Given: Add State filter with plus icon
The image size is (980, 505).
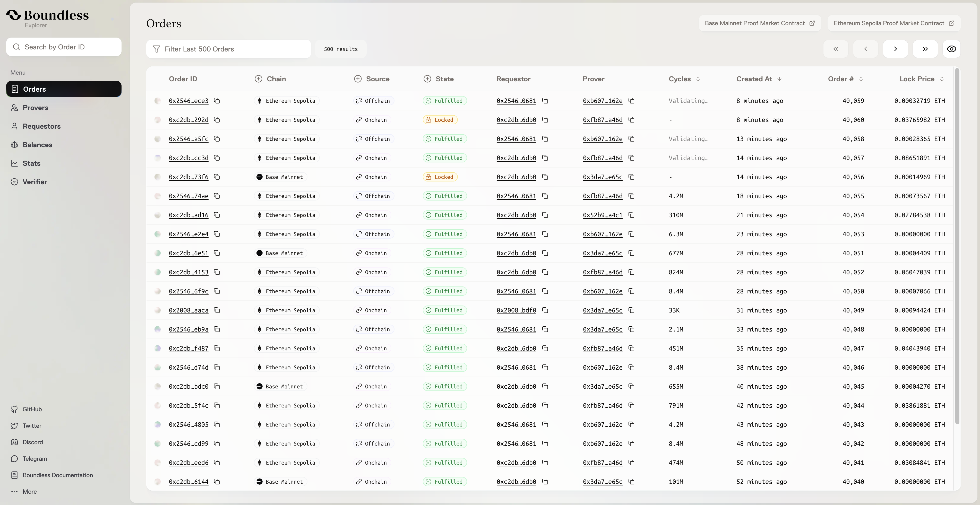Looking at the screenshot, I should pyautogui.click(x=427, y=79).
